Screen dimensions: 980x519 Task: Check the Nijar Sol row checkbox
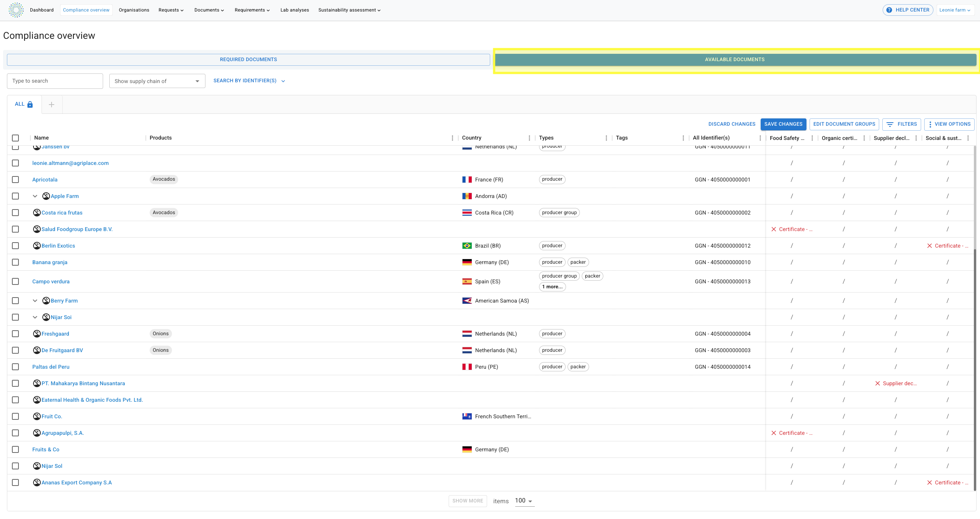(x=15, y=466)
